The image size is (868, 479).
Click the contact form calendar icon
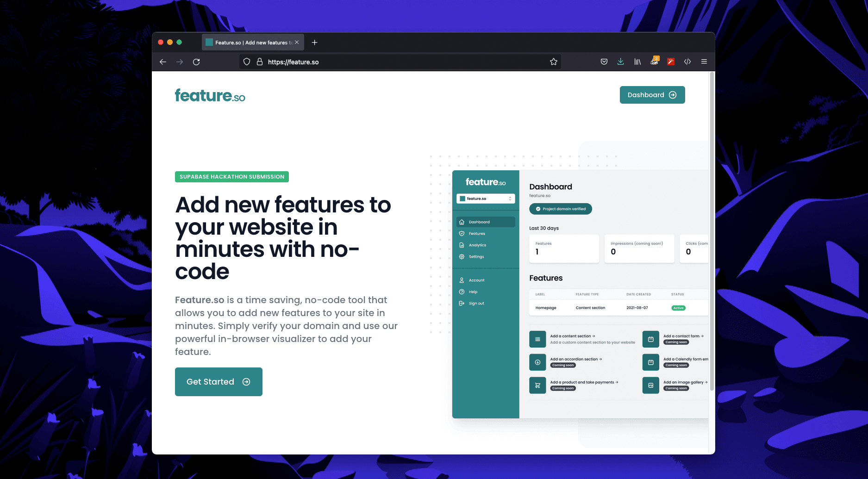(651, 339)
